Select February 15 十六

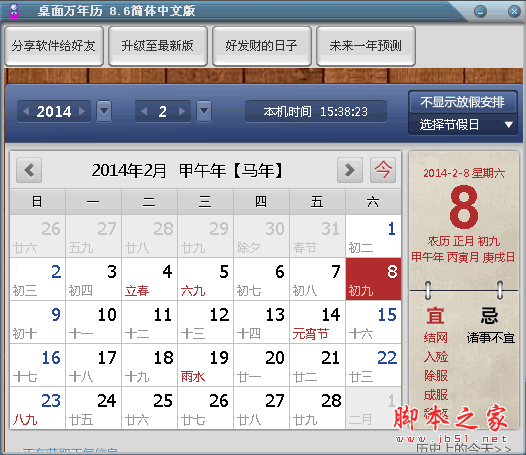373,322
